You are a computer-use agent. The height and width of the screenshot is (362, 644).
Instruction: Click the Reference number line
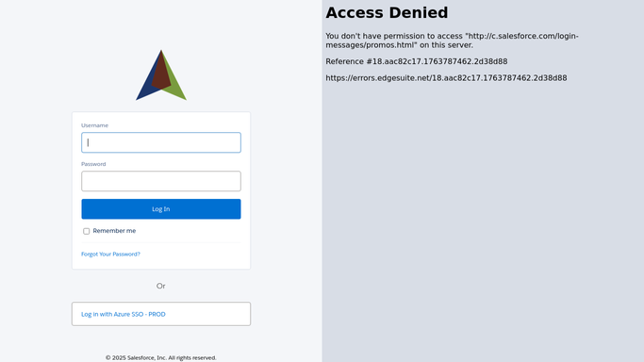click(x=417, y=61)
